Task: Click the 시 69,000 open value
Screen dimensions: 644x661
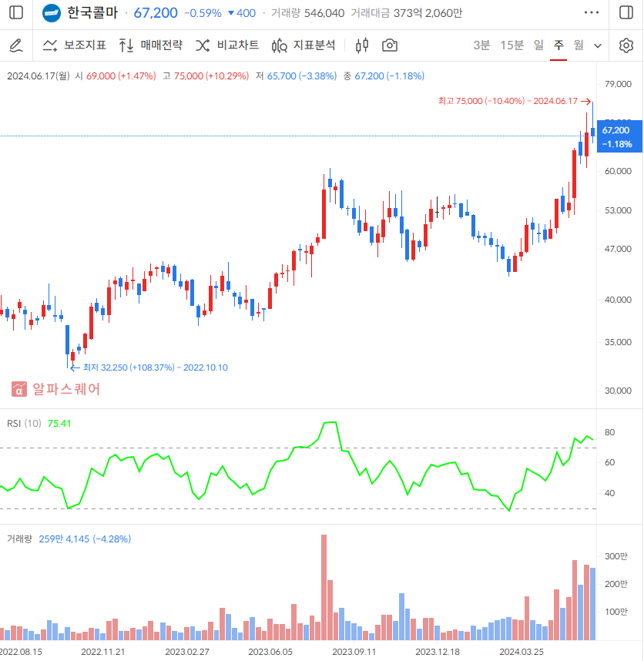Action: [x=116, y=75]
